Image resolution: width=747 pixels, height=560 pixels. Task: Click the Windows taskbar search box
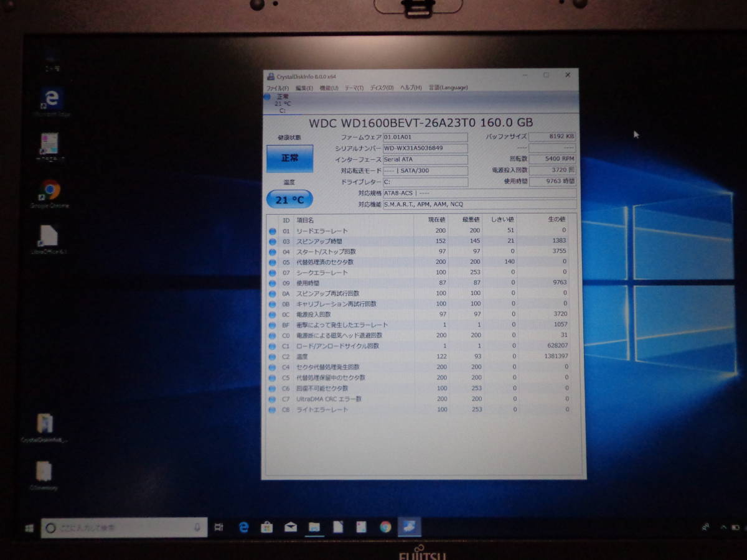click(124, 528)
